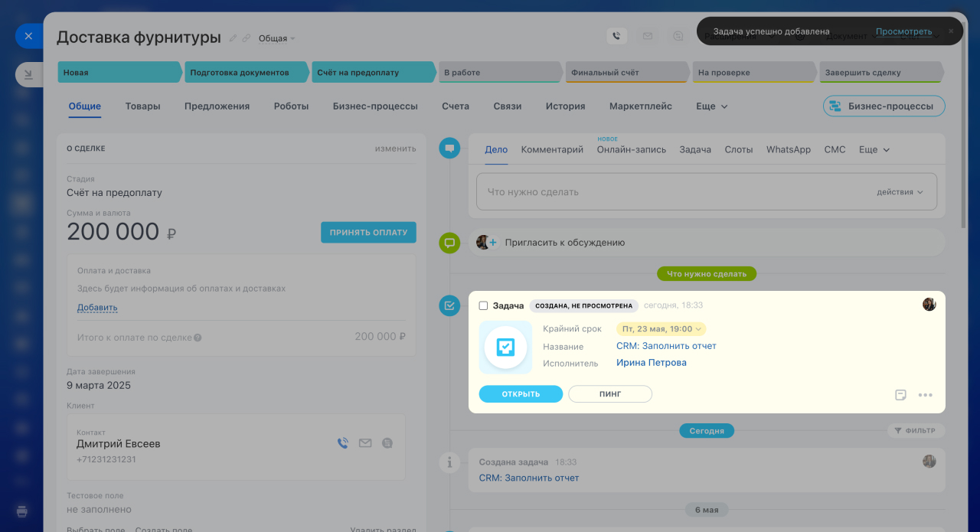Click the chat icon in header
This screenshot has height=532, width=980.
pos(678,36)
